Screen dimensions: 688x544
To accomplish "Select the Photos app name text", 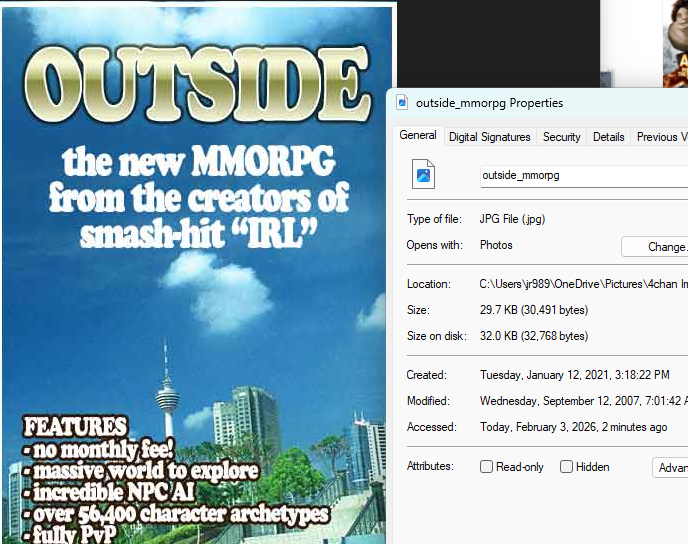I will click(496, 245).
